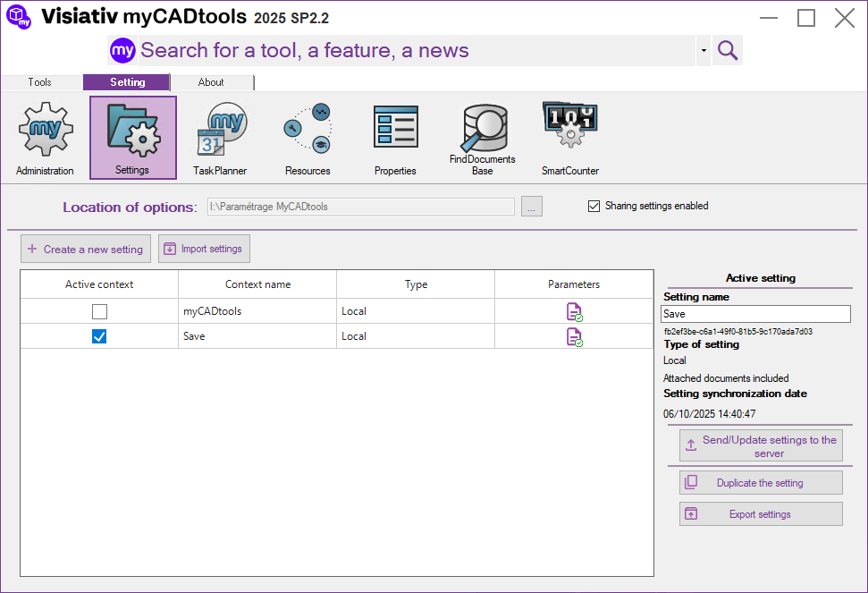Viewport: 868px width, 593px height.
Task: Expand the search bar dropdown arrow
Action: click(x=704, y=51)
